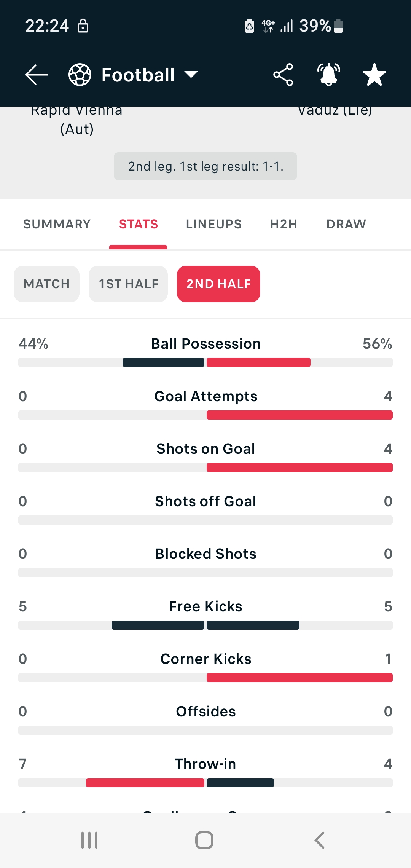Tap the Vaduz (Lie) team name
The image size is (411, 868).
pyautogui.click(x=335, y=111)
